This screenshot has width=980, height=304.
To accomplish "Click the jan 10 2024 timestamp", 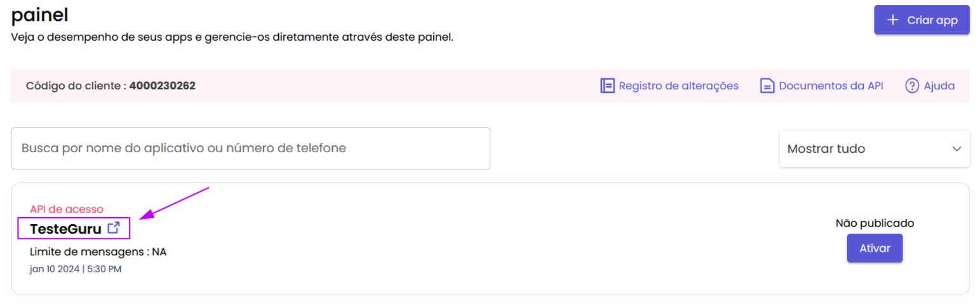I will (76, 269).
